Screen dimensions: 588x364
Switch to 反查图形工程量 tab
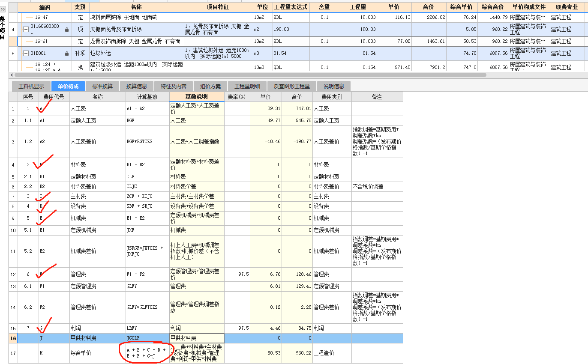[x=292, y=86]
